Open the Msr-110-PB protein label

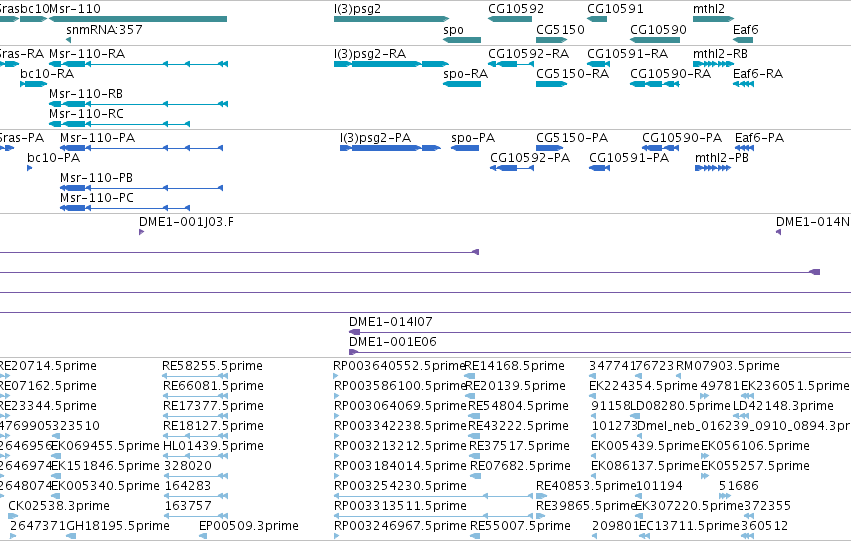point(97,178)
